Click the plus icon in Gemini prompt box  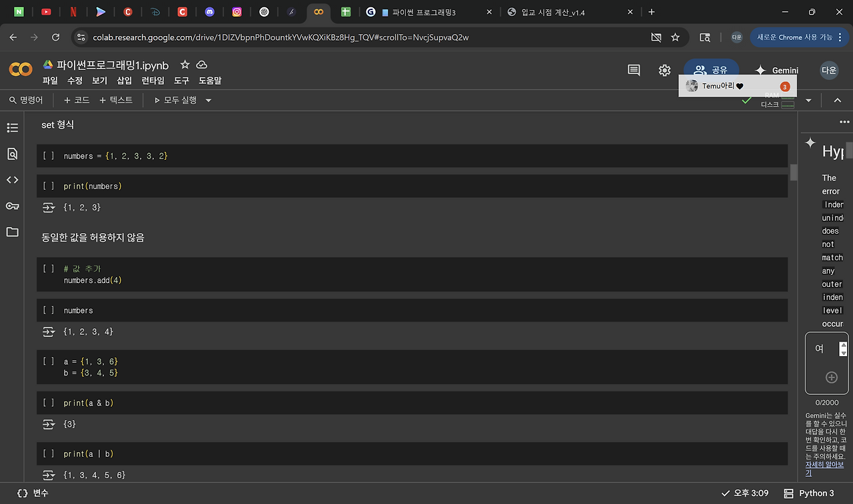coord(831,378)
